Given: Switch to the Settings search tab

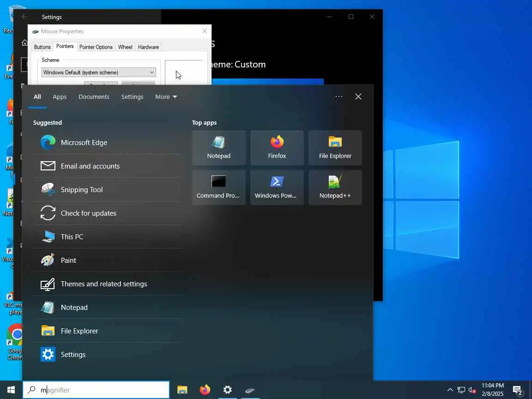Looking at the screenshot, I should tap(133, 97).
